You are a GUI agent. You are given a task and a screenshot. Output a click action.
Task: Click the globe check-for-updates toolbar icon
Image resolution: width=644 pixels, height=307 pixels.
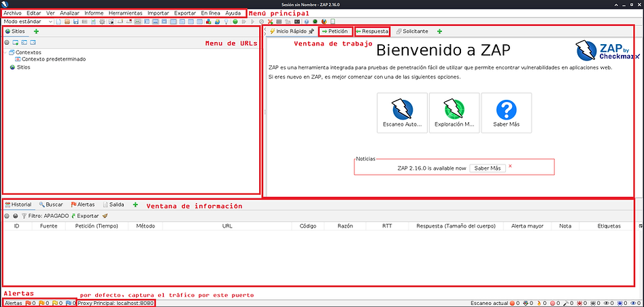(x=217, y=21)
